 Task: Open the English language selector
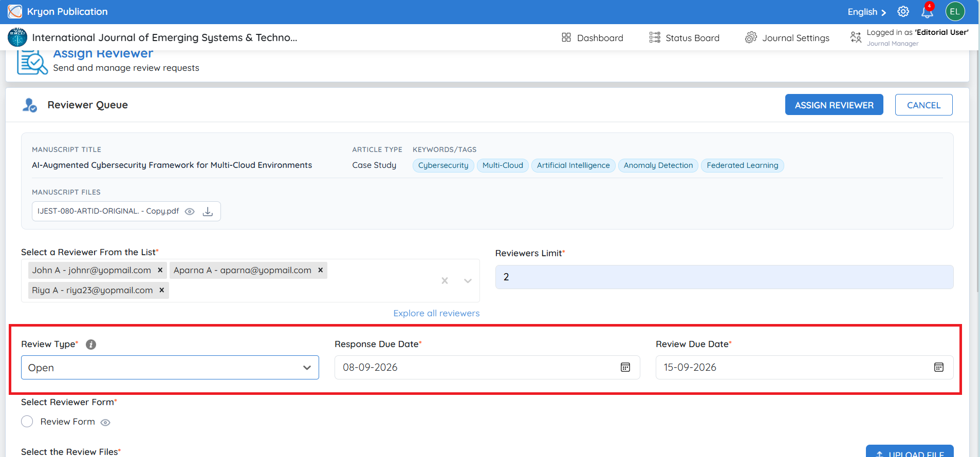pyautogui.click(x=867, y=12)
